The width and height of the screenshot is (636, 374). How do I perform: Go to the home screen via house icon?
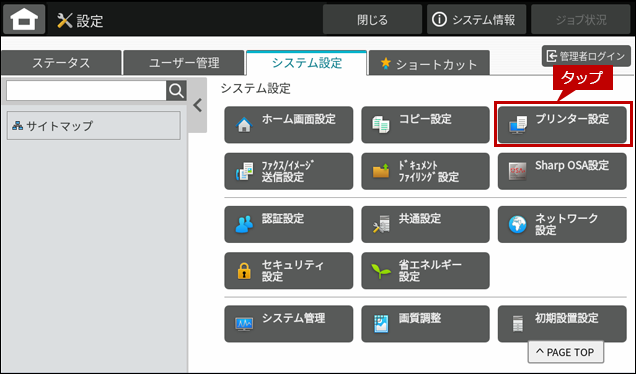point(24,19)
